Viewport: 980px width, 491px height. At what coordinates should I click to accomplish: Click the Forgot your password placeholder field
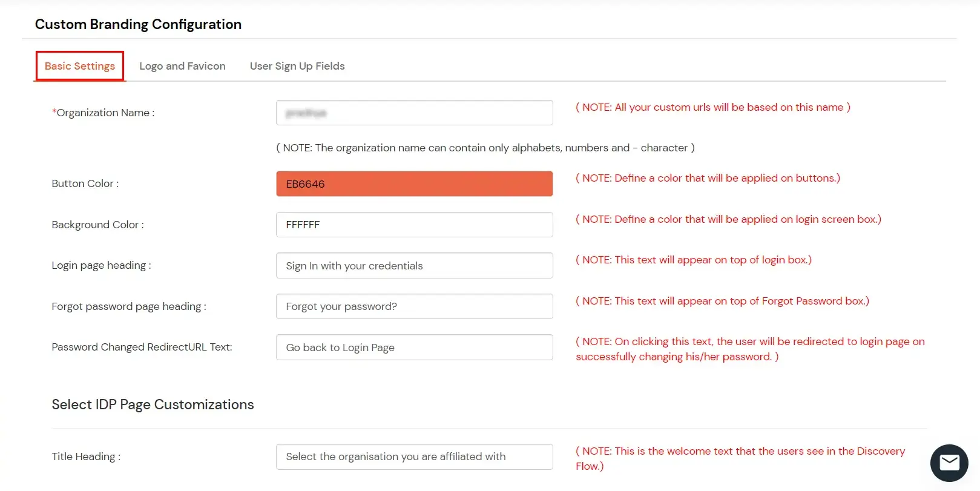(x=414, y=306)
